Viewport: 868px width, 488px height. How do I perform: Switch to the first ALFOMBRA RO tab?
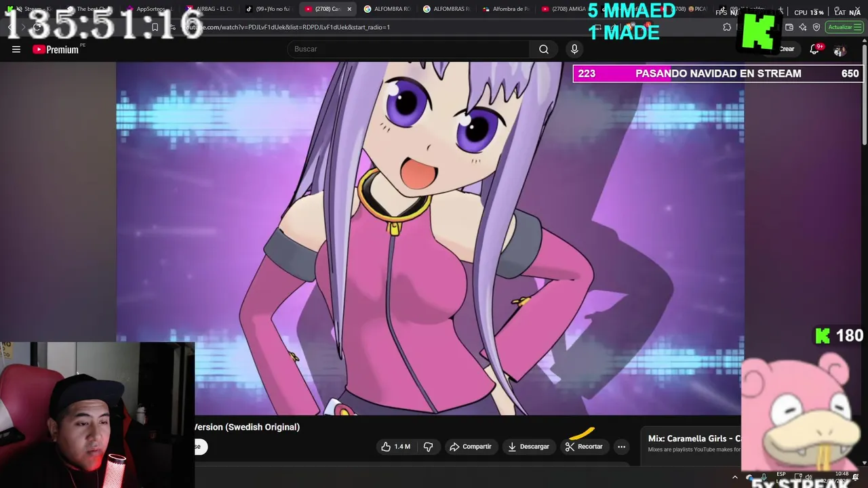pos(388,9)
